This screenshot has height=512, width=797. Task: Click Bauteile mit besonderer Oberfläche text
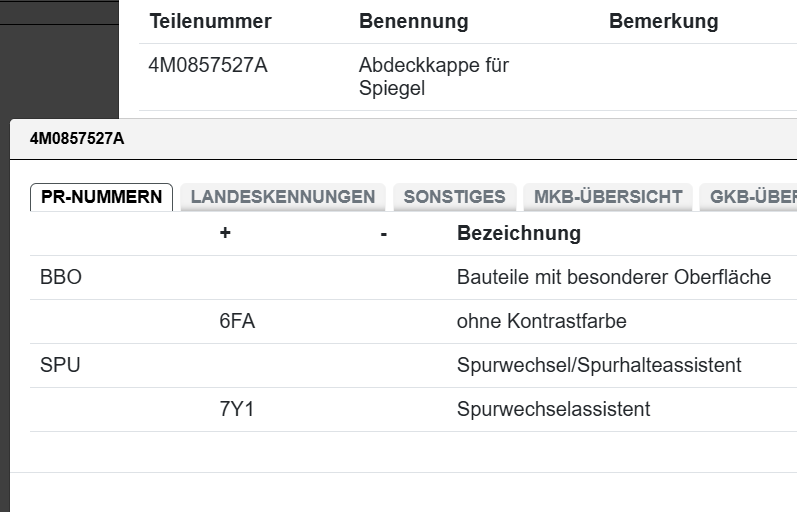point(613,277)
